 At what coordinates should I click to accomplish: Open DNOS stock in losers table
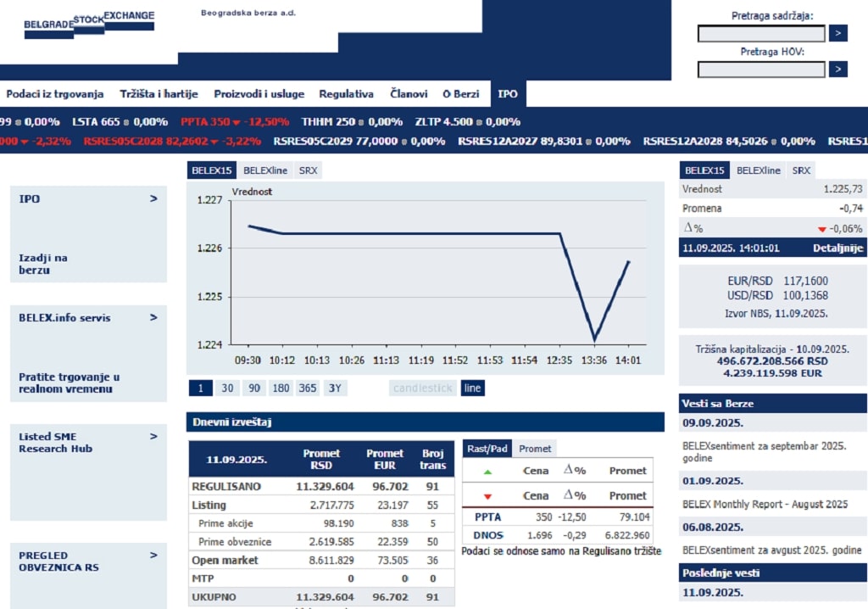tap(488, 535)
